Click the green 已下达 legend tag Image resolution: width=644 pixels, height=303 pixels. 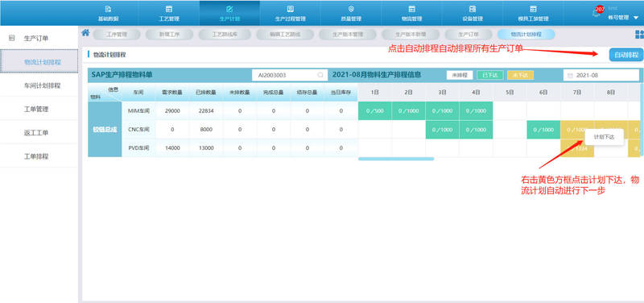coord(490,75)
